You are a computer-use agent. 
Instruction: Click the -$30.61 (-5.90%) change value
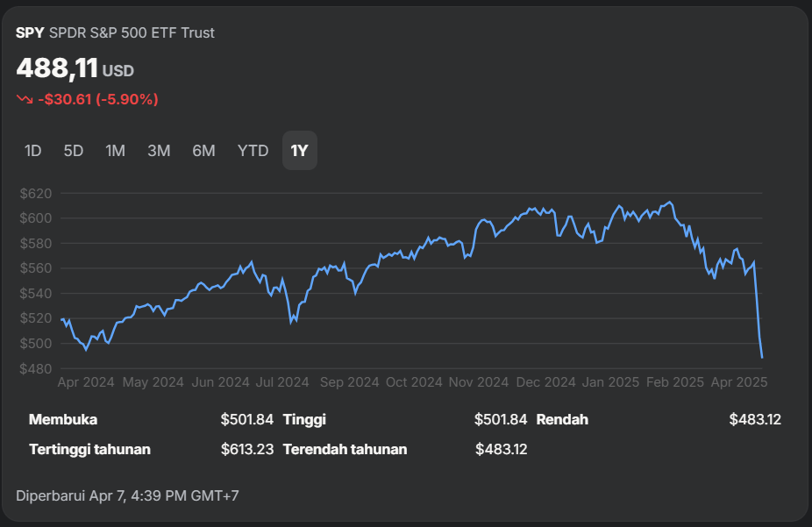pos(98,99)
